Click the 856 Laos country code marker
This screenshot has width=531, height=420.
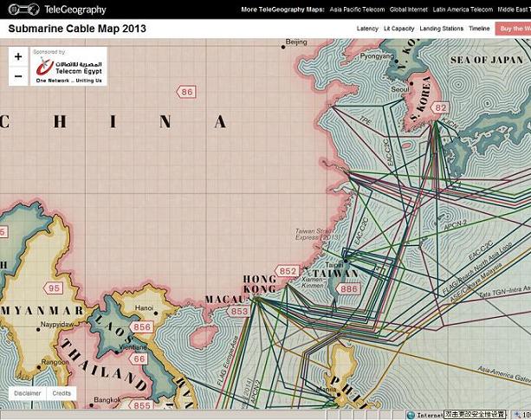[142, 327]
